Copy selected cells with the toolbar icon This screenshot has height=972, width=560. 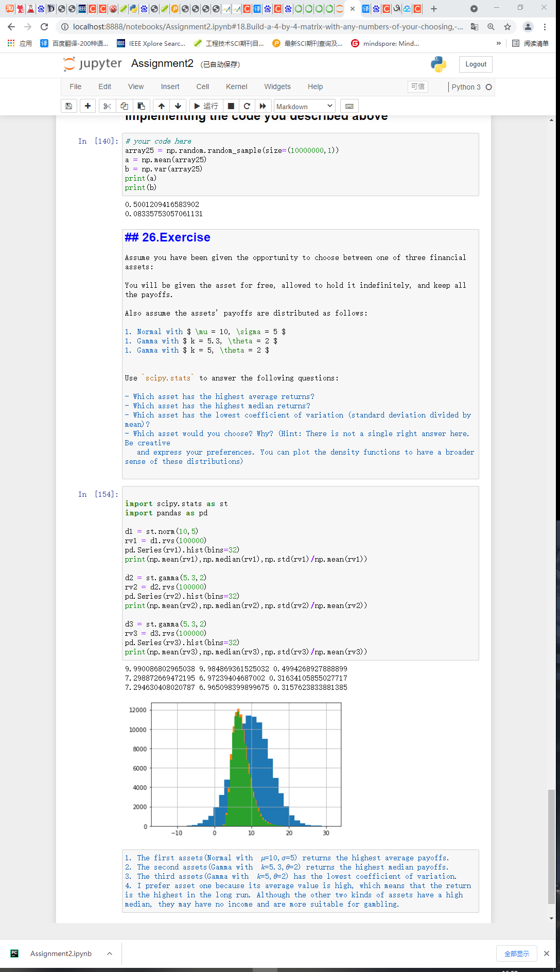(x=124, y=106)
